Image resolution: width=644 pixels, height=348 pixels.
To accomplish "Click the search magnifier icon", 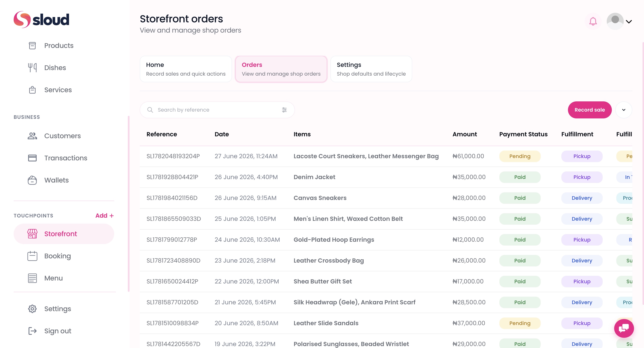I will pos(150,110).
